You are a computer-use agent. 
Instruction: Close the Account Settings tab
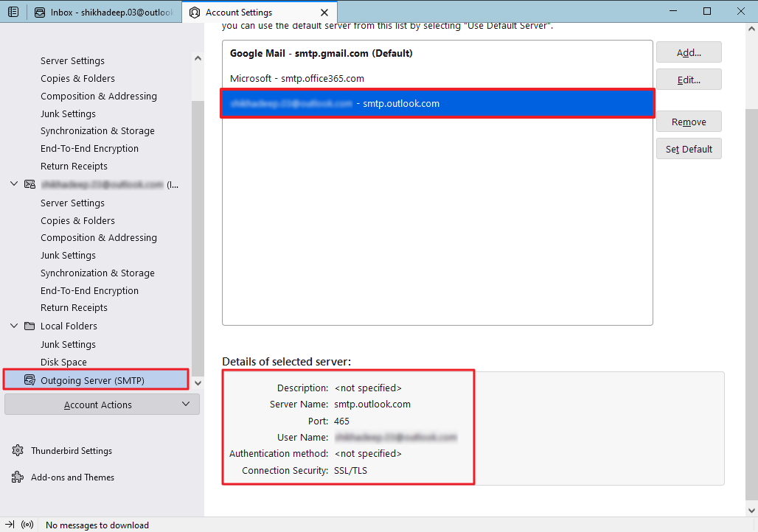[x=324, y=13]
